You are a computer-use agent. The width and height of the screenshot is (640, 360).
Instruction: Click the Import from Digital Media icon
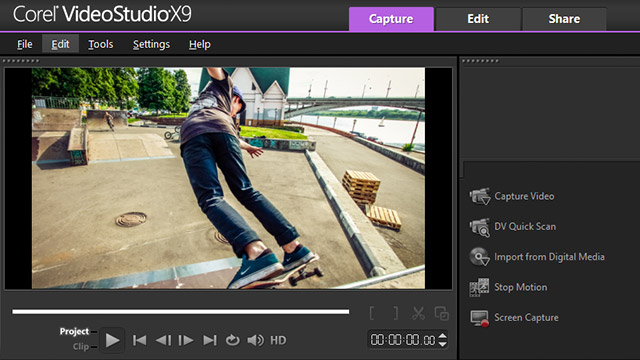479,257
